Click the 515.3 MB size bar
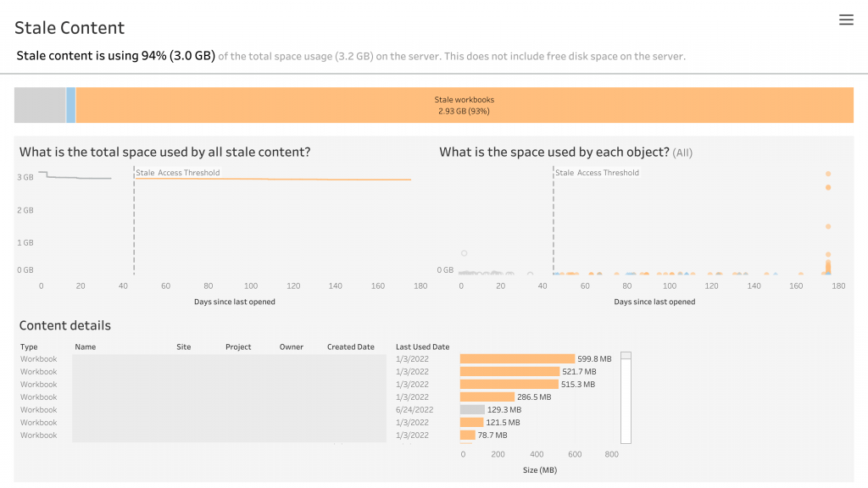 [x=509, y=385]
